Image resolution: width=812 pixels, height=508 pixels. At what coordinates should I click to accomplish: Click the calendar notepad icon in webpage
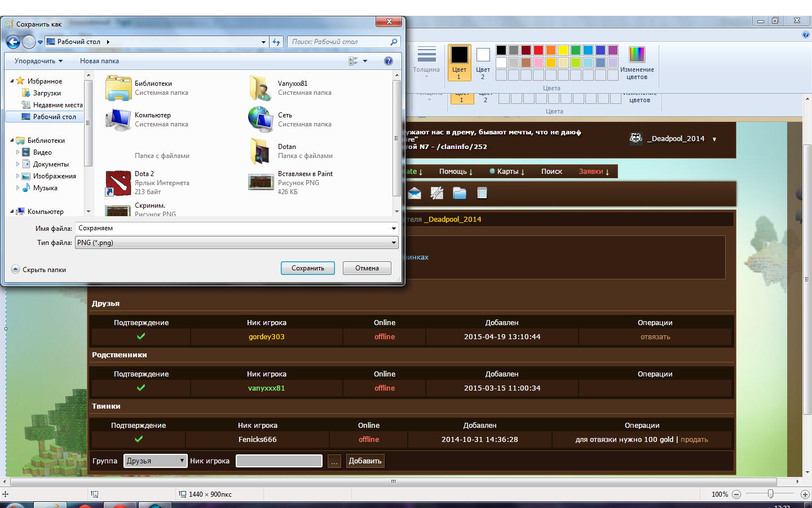coord(482,193)
